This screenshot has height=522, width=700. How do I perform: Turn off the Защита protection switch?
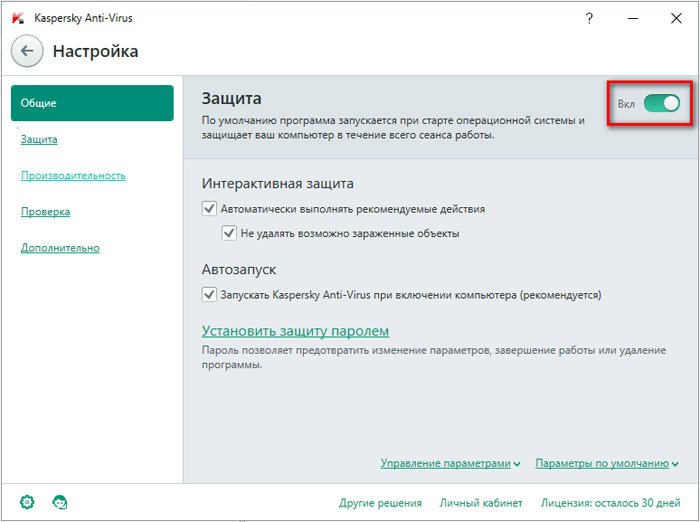pyautogui.click(x=662, y=104)
